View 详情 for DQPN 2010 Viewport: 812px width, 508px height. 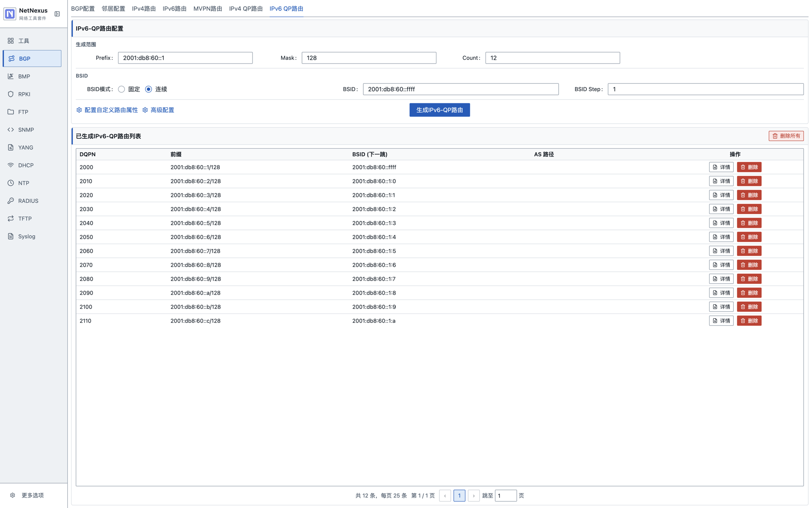(x=721, y=181)
